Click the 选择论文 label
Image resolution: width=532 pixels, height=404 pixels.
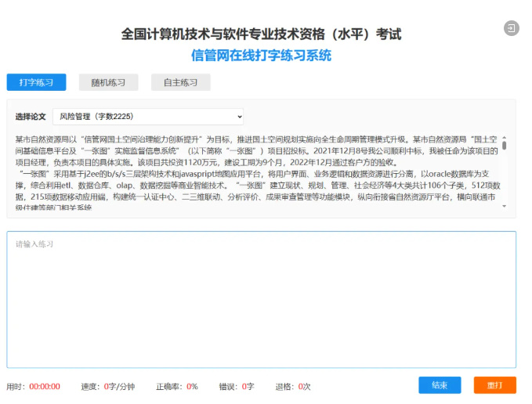pos(31,117)
